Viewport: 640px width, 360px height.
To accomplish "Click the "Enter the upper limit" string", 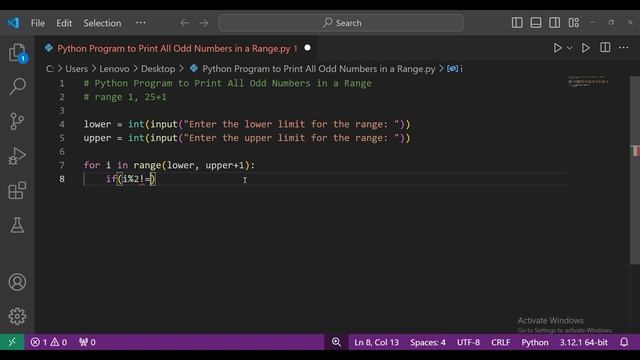I will (x=291, y=138).
